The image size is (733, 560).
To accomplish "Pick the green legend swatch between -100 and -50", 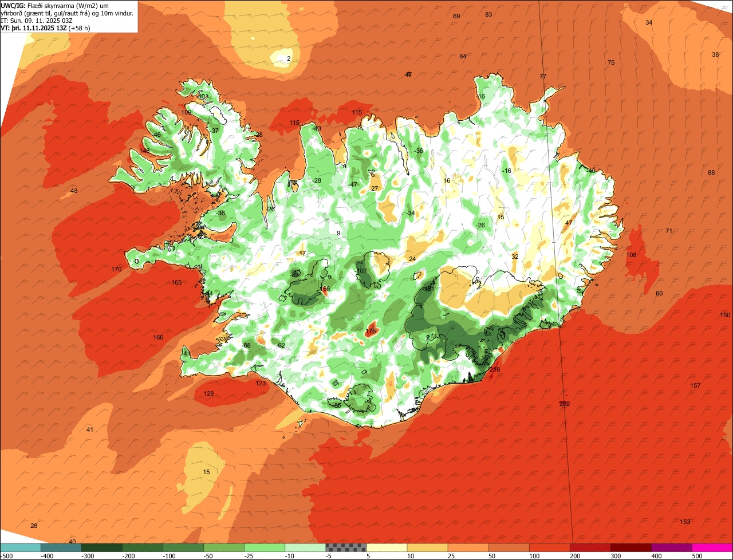I will point(183,547).
